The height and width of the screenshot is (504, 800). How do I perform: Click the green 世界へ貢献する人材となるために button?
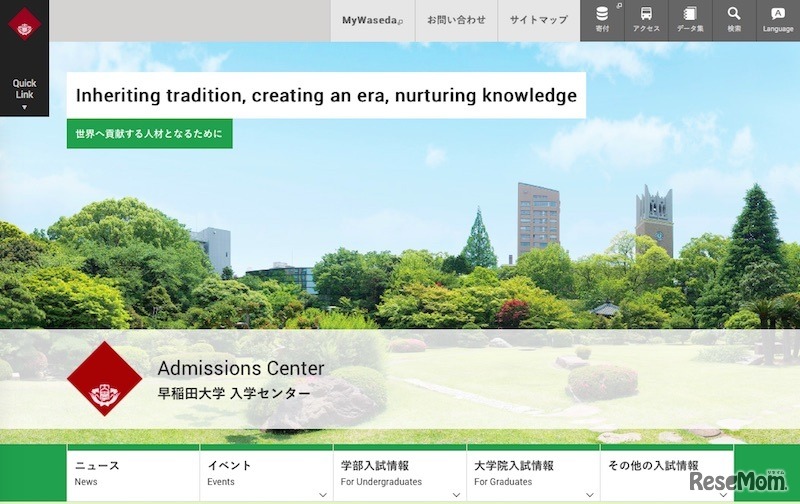(149, 134)
